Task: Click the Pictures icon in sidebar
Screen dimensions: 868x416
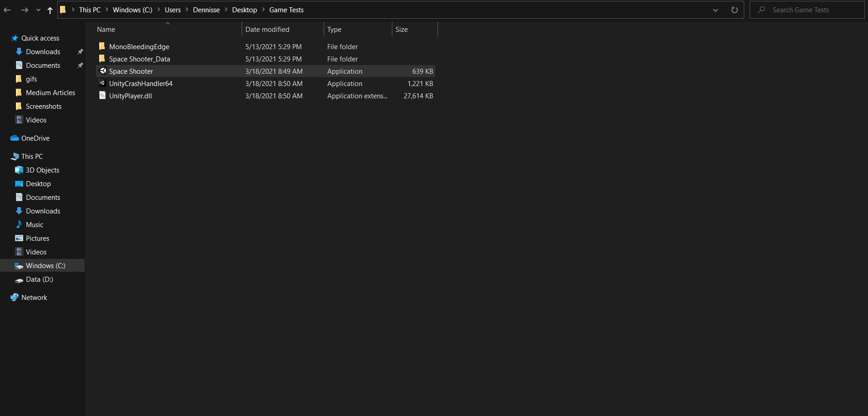Action: click(19, 238)
